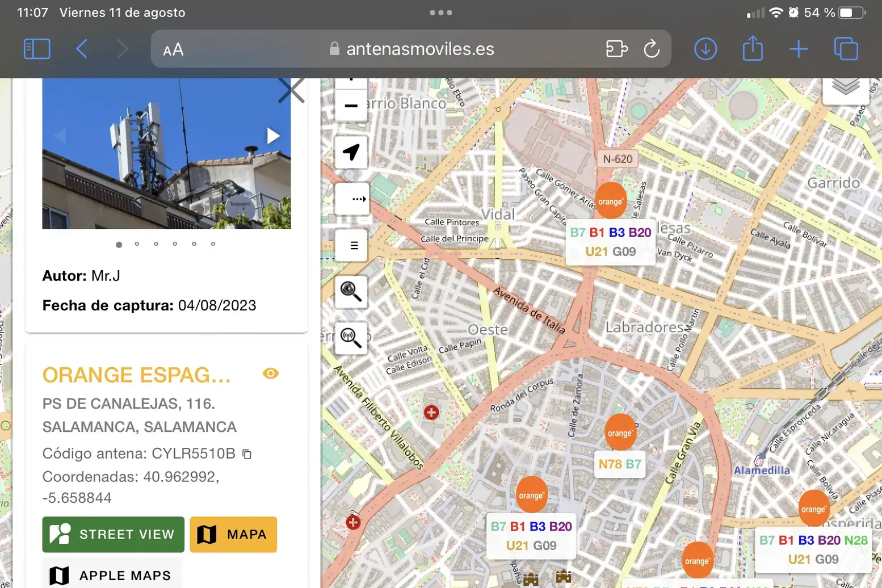Select the first photo carousel dot
The height and width of the screenshot is (588, 882).
tap(119, 245)
